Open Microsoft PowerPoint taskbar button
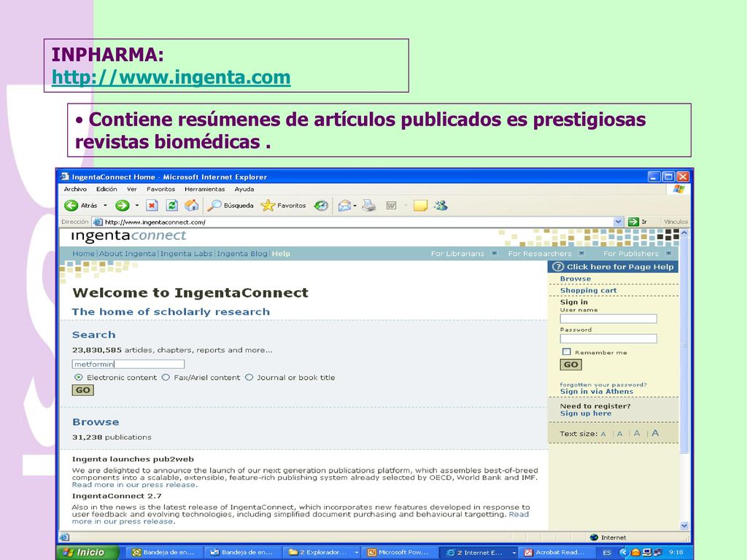The width and height of the screenshot is (747, 560). (x=398, y=553)
